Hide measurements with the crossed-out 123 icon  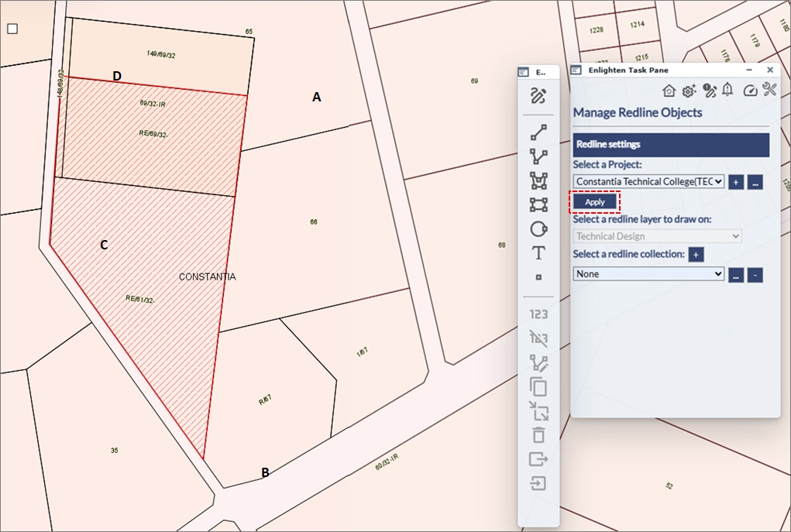click(538, 338)
